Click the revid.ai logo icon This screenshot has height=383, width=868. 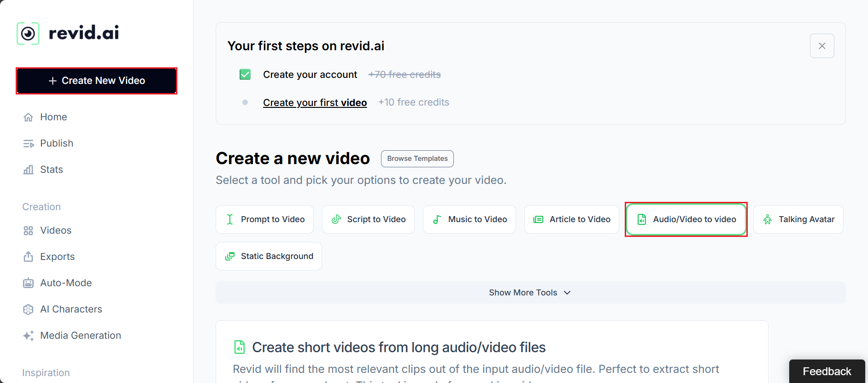pyautogui.click(x=28, y=33)
